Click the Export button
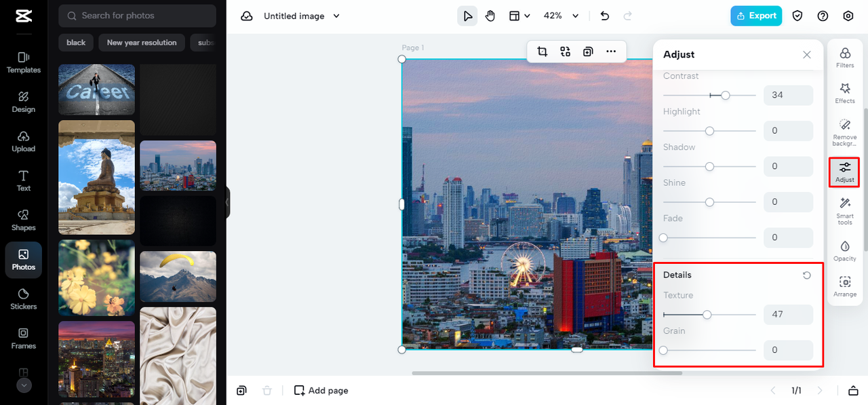Viewport: 868px width, 405px height. point(756,16)
